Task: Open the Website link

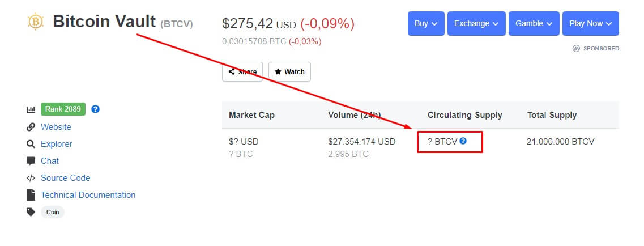Action: [x=56, y=127]
